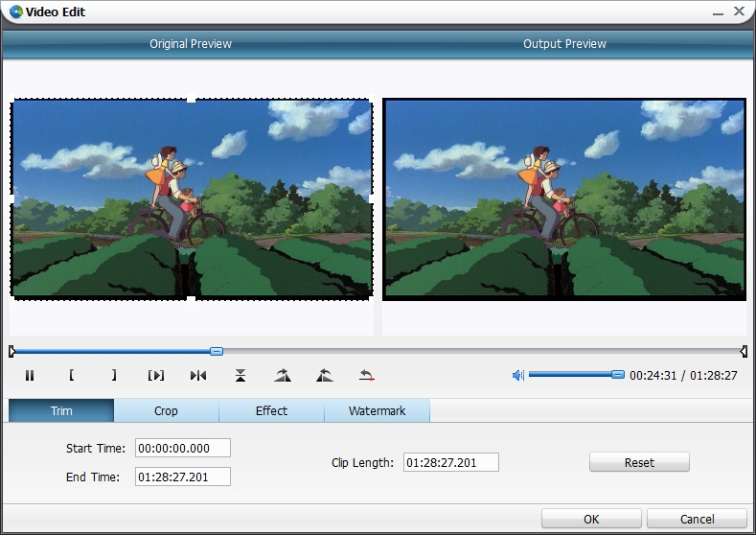Click the Clip Length field
The image size is (756, 535).
tap(450, 462)
